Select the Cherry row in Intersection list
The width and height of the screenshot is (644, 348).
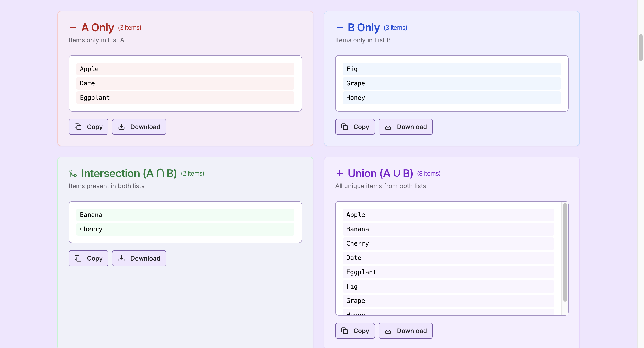coord(185,229)
